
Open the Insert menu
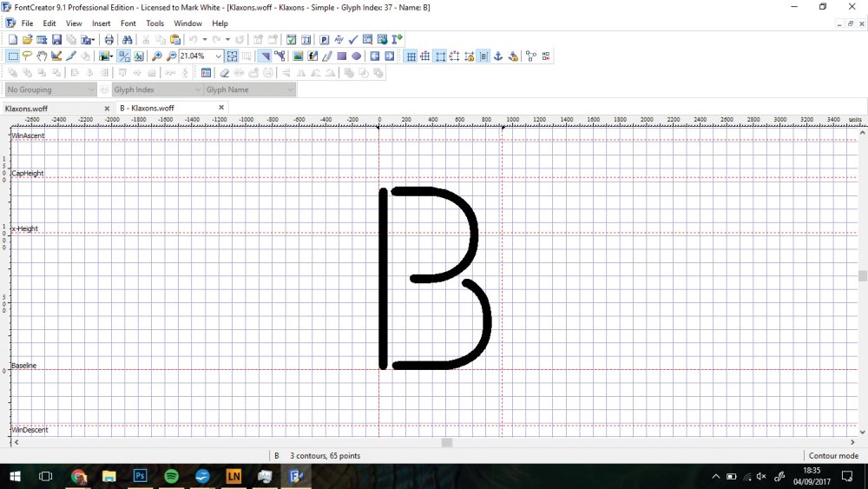(101, 23)
